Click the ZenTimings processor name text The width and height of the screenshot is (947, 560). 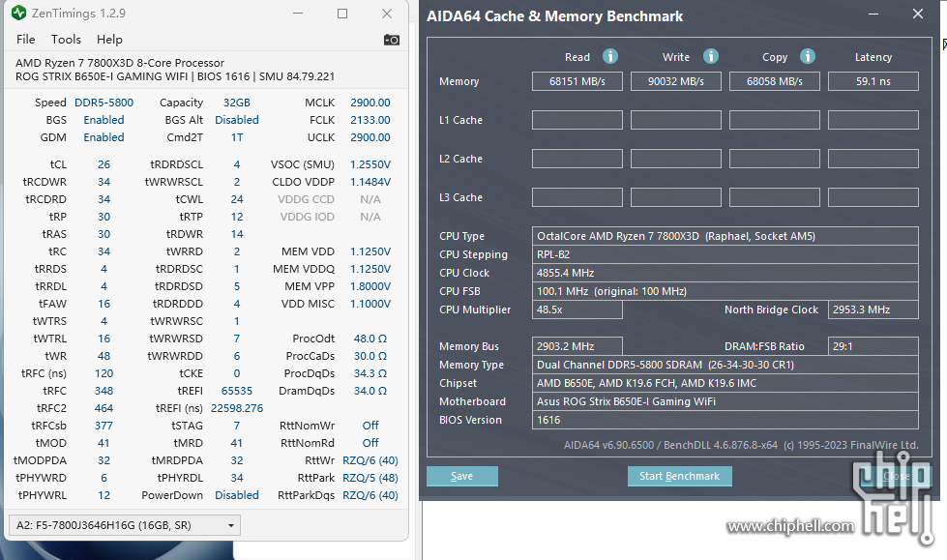120,63
